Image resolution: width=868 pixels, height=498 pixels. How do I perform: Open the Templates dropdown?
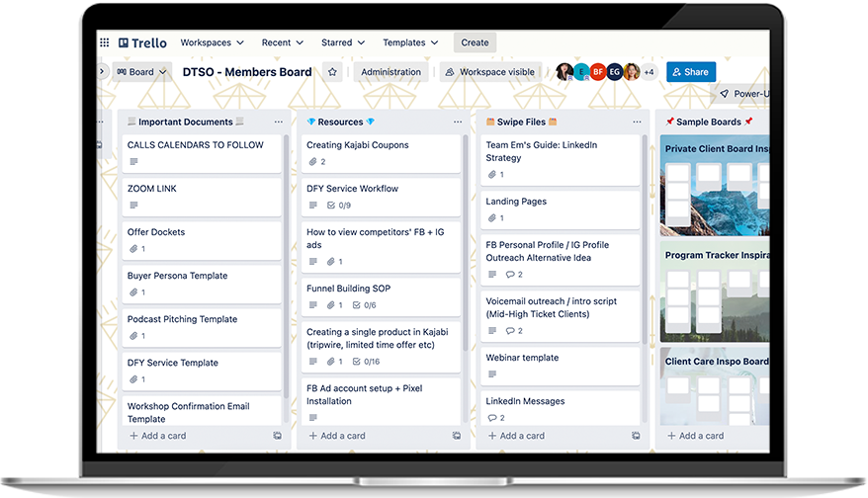pyautogui.click(x=410, y=42)
